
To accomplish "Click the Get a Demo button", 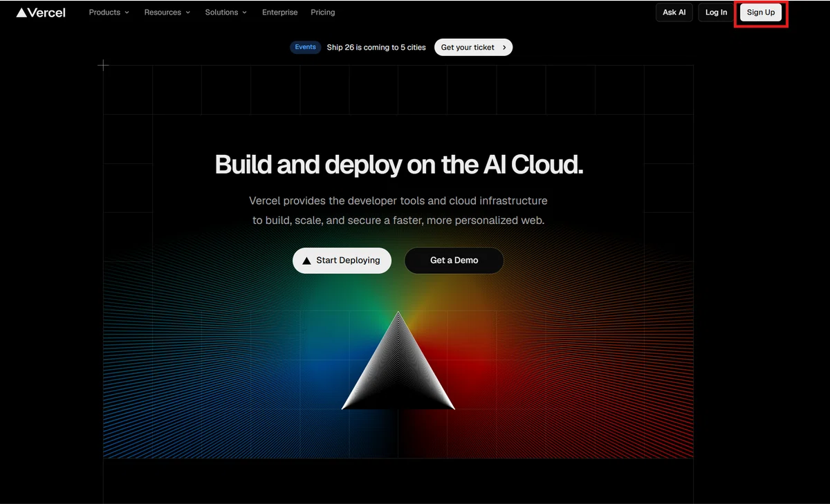I will coord(454,261).
